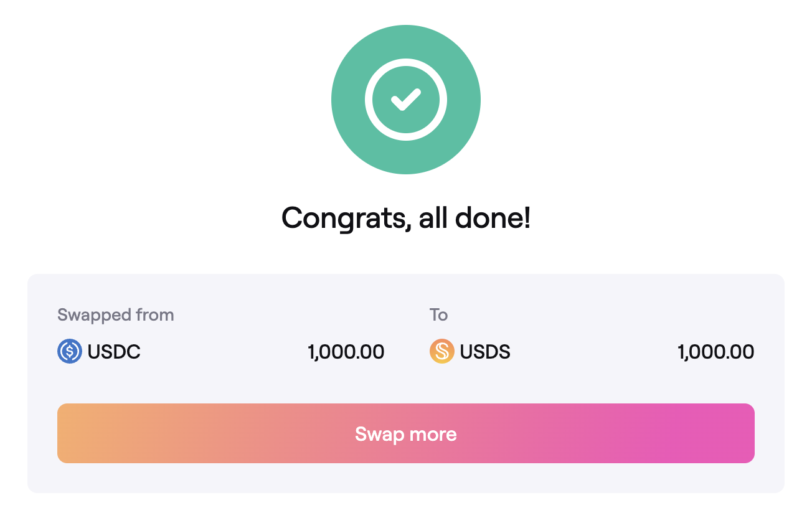The image size is (812, 518).
Task: Click the "Congrats, all done!" heading
Action: (405, 217)
